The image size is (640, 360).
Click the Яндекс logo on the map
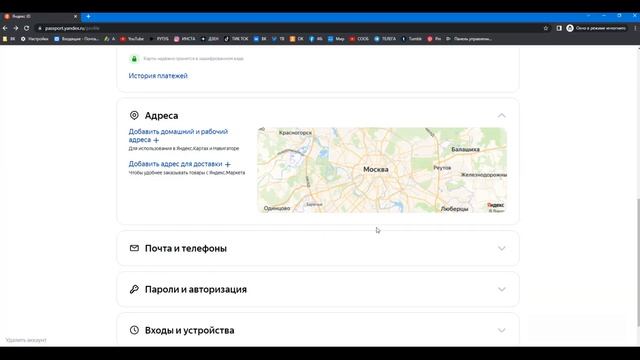click(496, 205)
